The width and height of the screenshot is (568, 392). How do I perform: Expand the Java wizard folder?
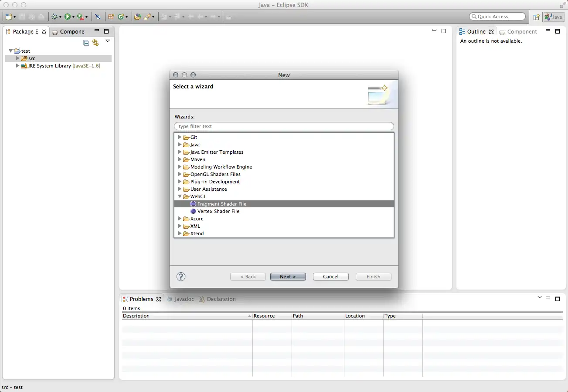pos(180,145)
